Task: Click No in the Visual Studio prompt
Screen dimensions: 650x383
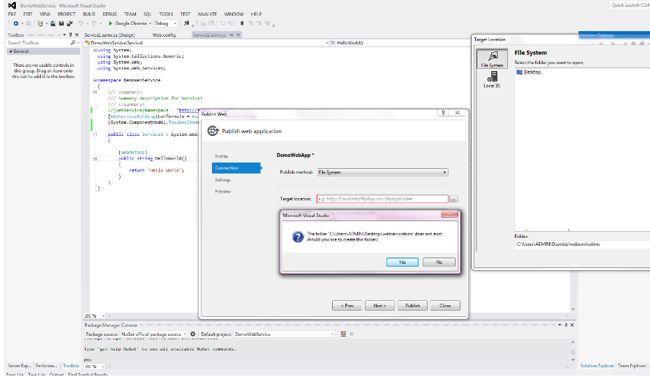Action: pos(439,262)
